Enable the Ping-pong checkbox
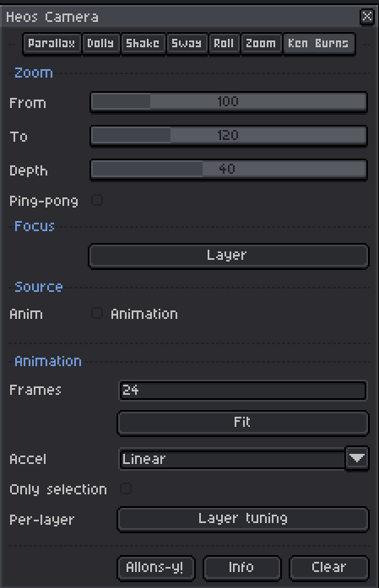The width and height of the screenshot is (379, 588). tap(97, 200)
